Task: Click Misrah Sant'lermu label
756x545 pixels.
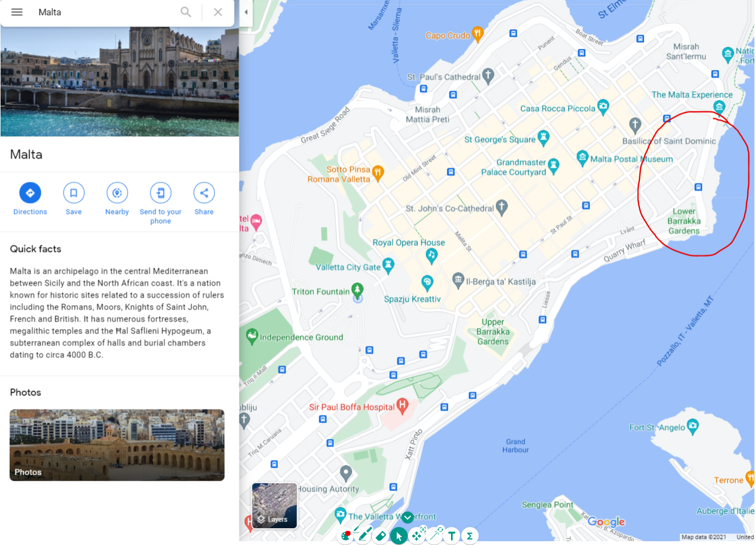Action: tap(686, 52)
